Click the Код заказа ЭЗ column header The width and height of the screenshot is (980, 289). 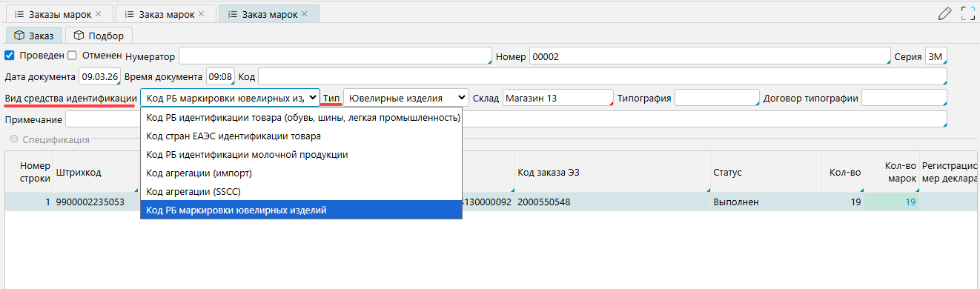pyautogui.click(x=612, y=172)
